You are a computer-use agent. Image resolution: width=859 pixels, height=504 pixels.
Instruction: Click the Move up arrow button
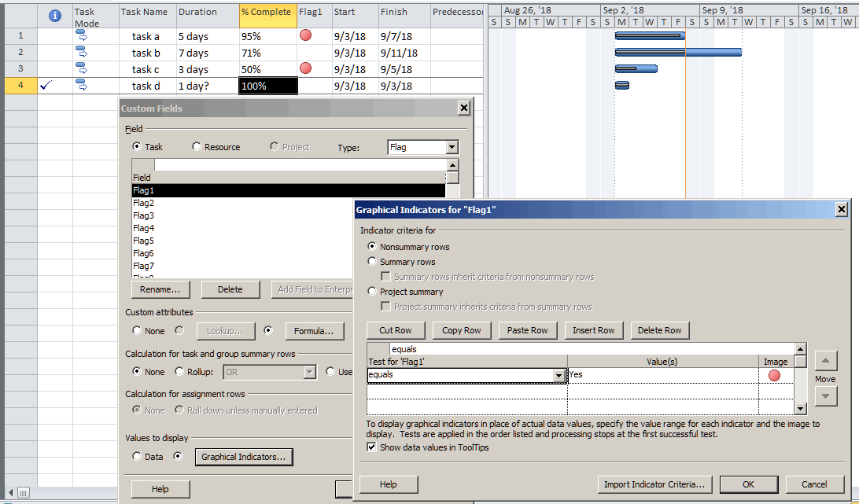(826, 361)
